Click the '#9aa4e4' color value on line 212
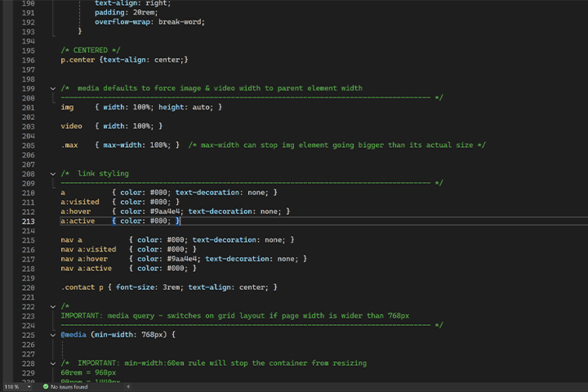This screenshot has height=392, width=588. pyautogui.click(x=165, y=212)
